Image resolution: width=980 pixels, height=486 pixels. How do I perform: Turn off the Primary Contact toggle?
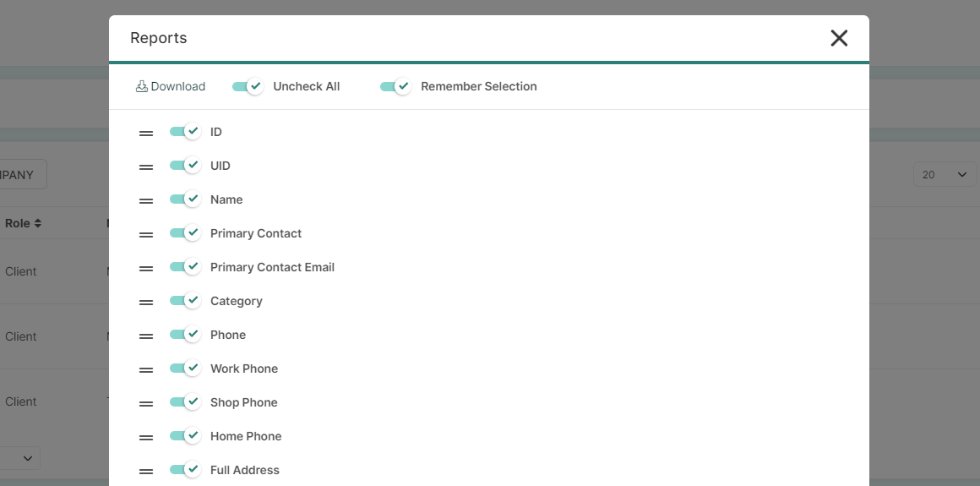pos(186,232)
